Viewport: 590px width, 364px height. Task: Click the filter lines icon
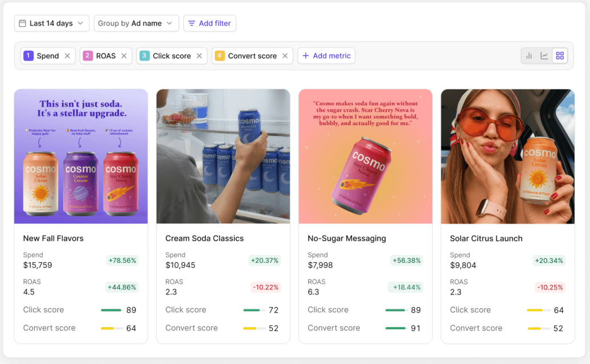[192, 23]
